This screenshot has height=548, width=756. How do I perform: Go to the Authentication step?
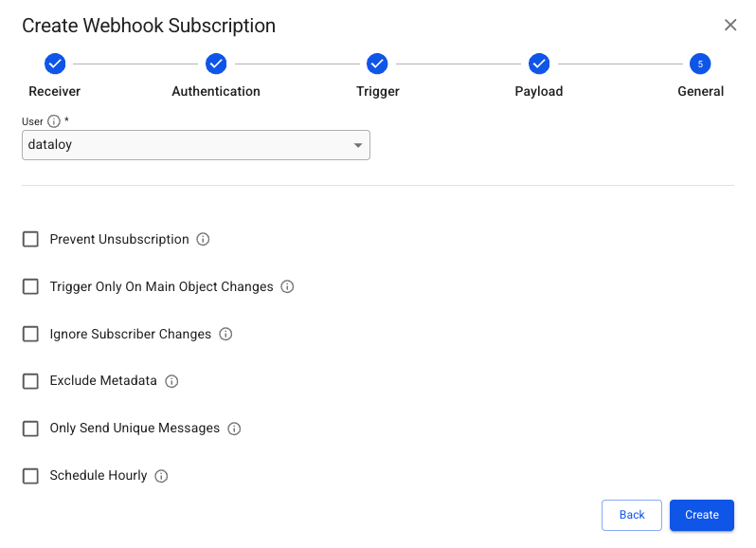coord(216,64)
